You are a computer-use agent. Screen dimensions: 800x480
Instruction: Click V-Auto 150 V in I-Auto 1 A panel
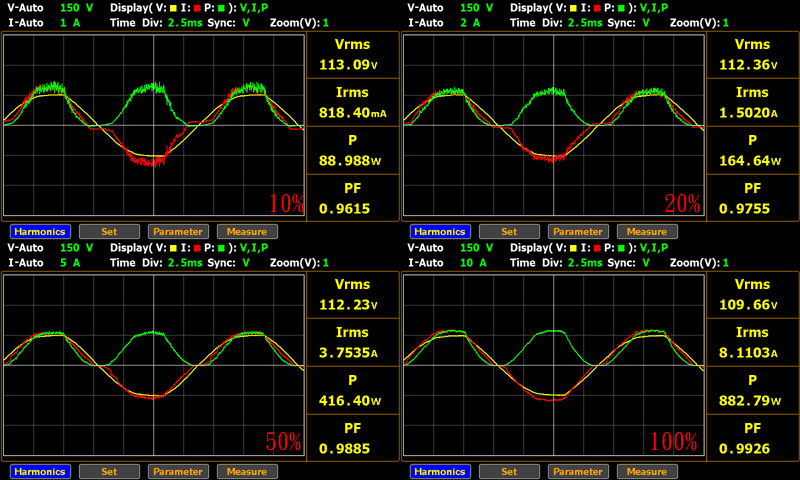pyautogui.click(x=77, y=8)
